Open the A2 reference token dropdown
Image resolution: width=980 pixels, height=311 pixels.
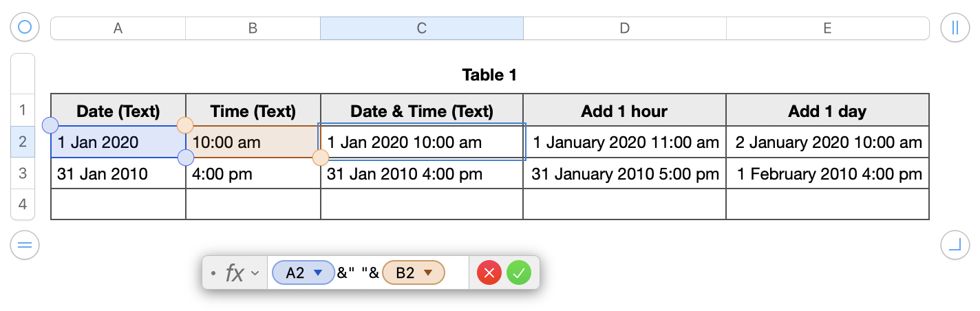click(318, 273)
